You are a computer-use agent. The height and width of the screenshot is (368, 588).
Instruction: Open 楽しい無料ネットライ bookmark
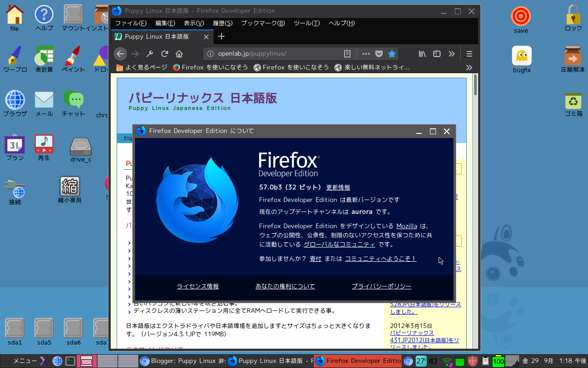click(x=372, y=68)
